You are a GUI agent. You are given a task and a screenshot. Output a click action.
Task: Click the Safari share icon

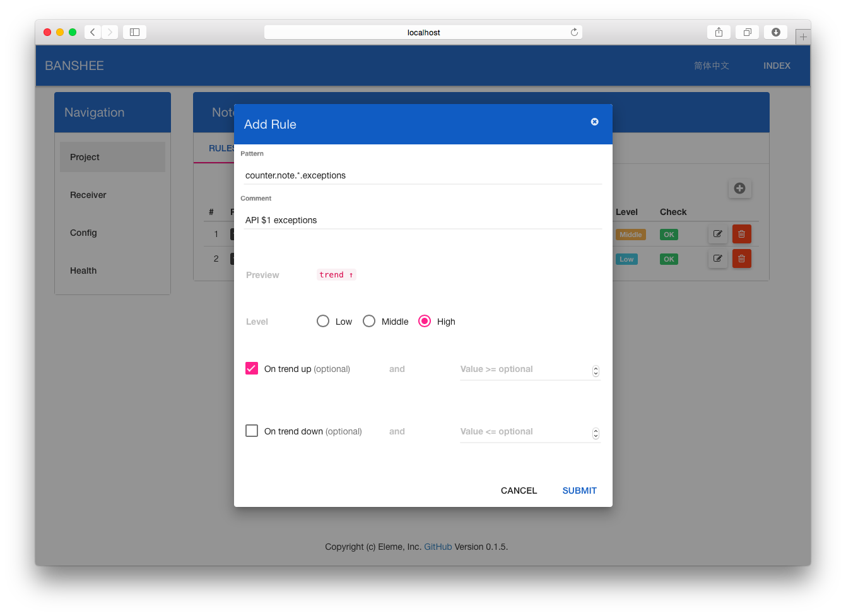coord(719,32)
